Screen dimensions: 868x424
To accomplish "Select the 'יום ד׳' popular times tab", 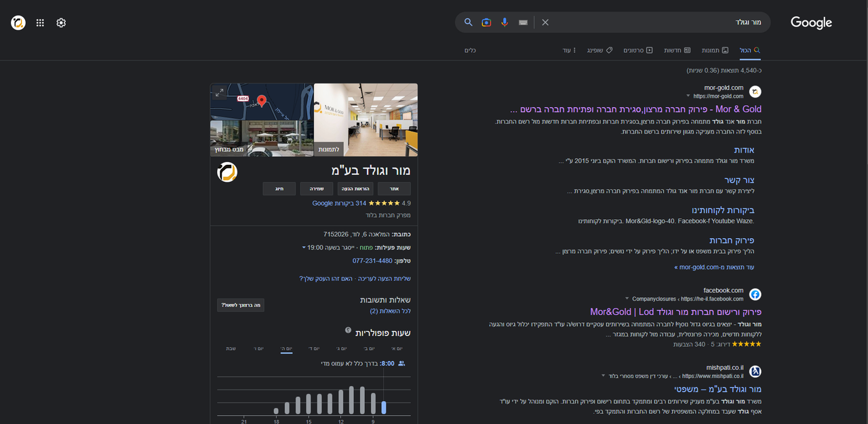I will pyautogui.click(x=315, y=348).
